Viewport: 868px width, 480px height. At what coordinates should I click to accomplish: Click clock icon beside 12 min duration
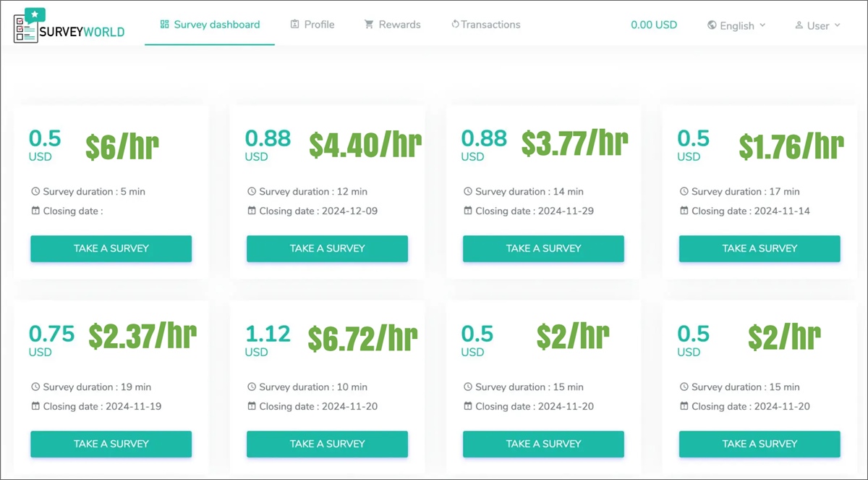(x=252, y=192)
